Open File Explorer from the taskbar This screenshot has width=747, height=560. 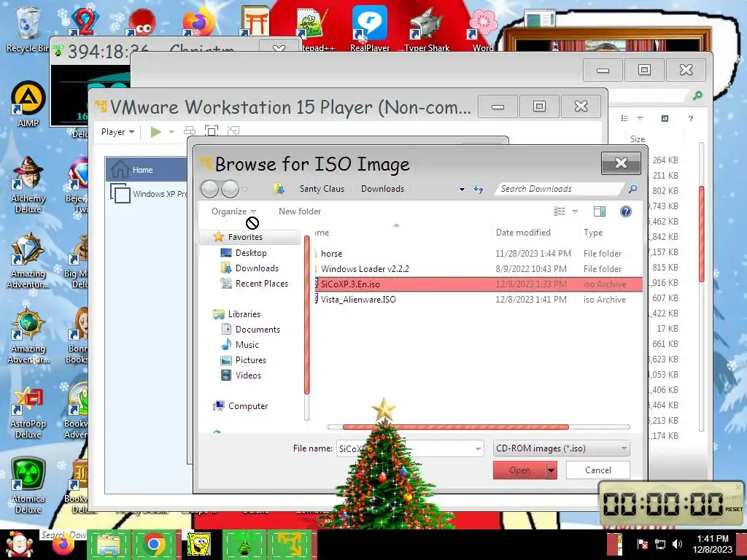(x=109, y=544)
